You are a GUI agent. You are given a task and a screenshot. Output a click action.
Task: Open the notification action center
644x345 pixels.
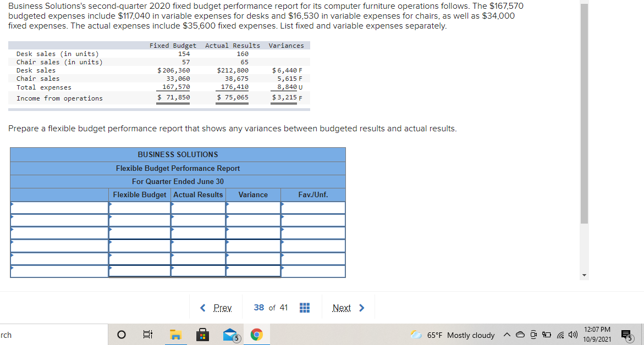[x=627, y=335]
